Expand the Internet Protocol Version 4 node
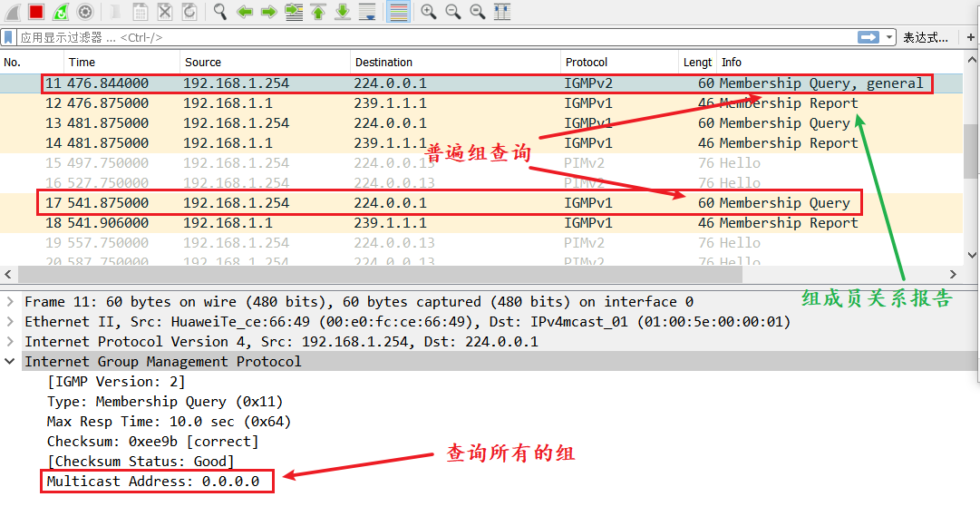This screenshot has width=980, height=526. (9, 342)
